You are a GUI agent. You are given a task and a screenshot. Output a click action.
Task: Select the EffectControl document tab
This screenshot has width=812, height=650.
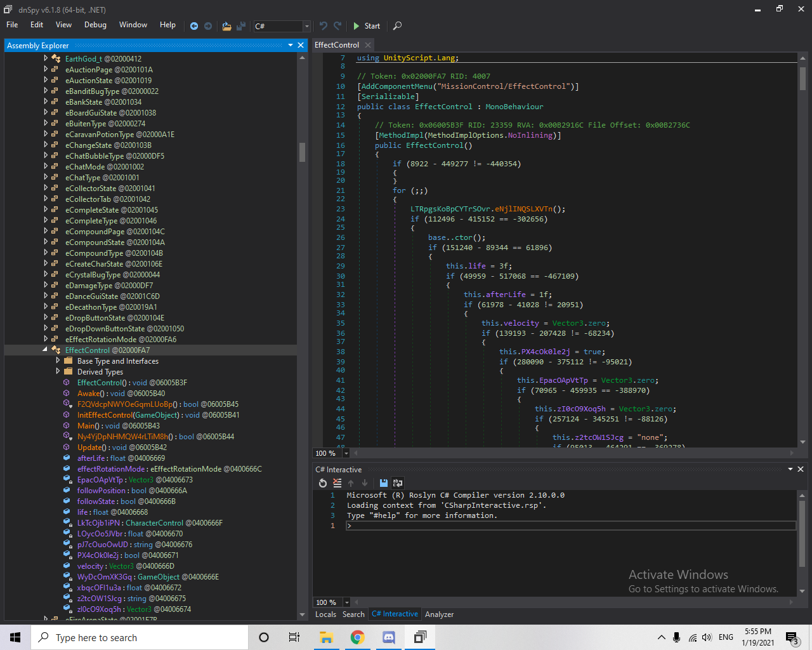(337, 45)
